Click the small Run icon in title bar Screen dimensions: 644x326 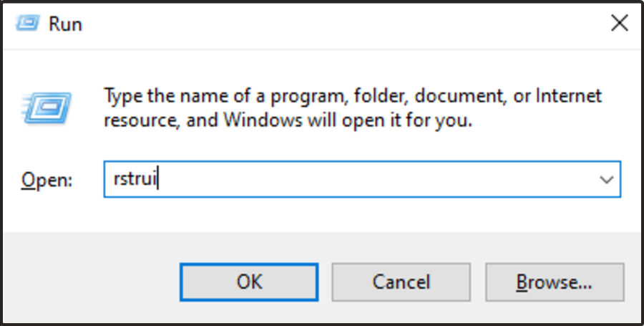[27, 23]
